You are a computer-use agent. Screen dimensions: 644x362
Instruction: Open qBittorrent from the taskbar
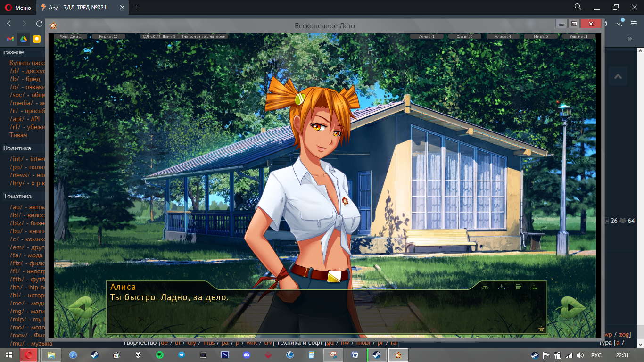click(x=73, y=355)
